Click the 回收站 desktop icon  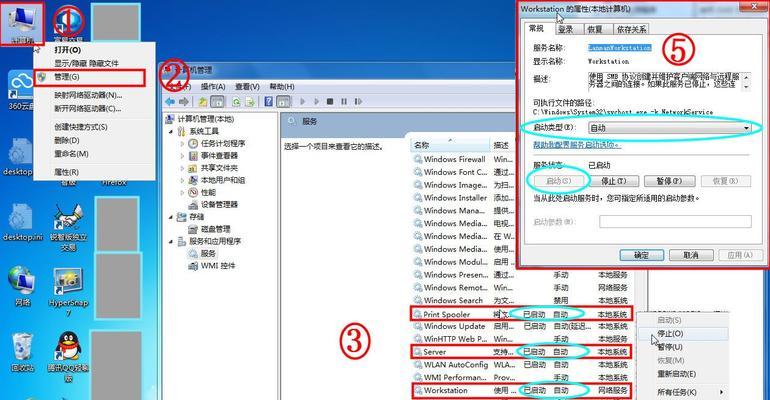[22, 352]
